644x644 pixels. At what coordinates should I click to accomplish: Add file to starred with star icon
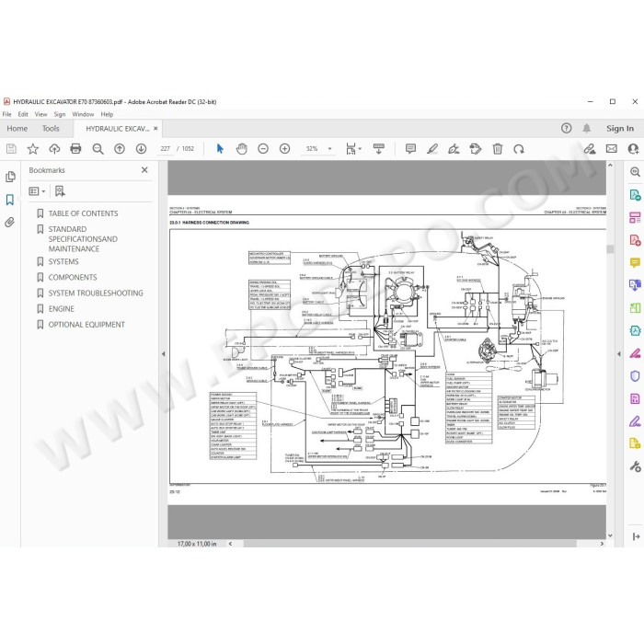(33, 149)
